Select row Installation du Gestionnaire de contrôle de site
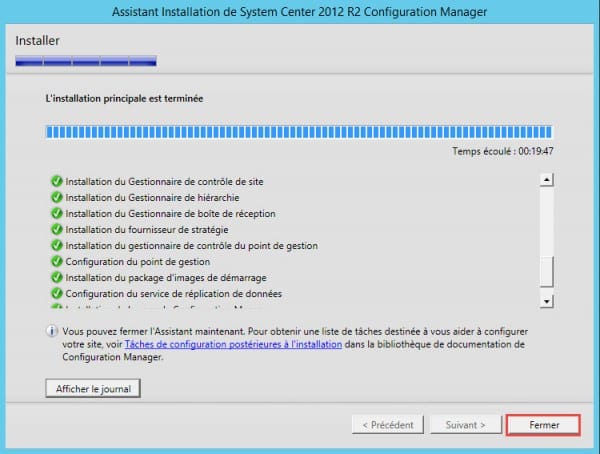This screenshot has height=454, width=600. click(x=157, y=181)
